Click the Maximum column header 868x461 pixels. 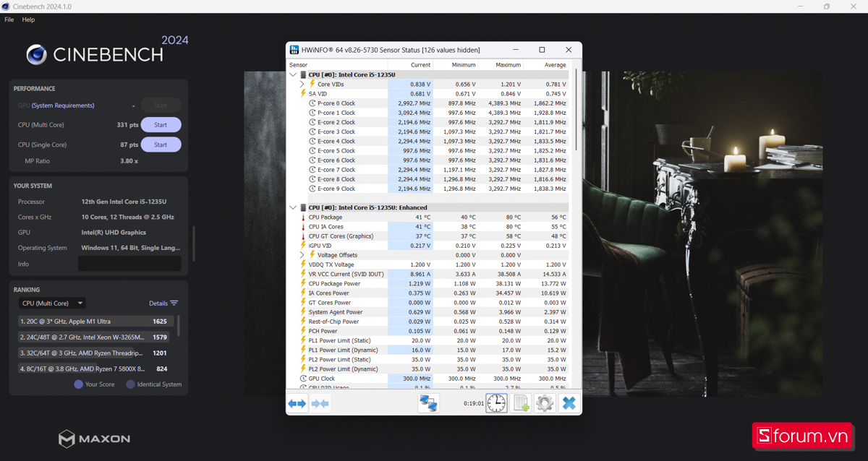pyautogui.click(x=500, y=65)
